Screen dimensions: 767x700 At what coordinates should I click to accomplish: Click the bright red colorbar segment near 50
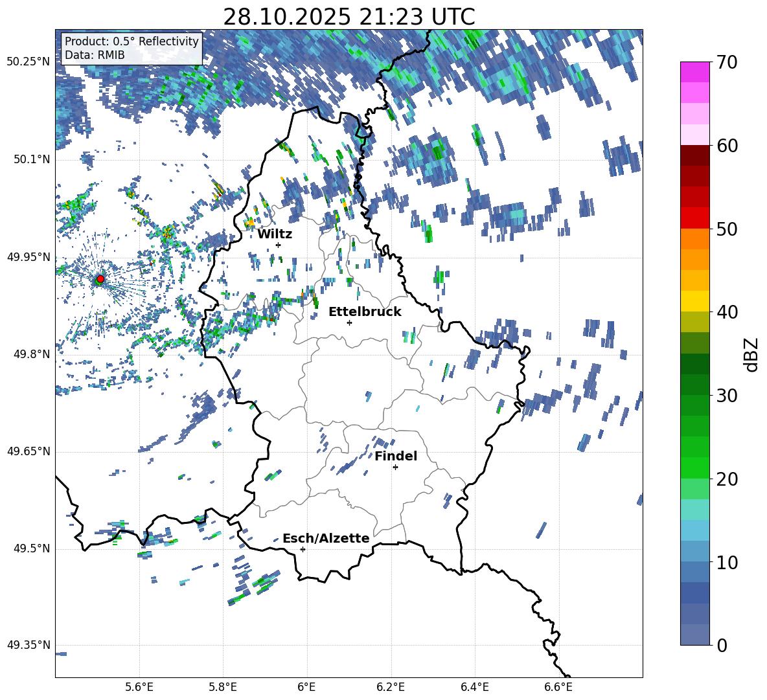pyautogui.click(x=694, y=218)
